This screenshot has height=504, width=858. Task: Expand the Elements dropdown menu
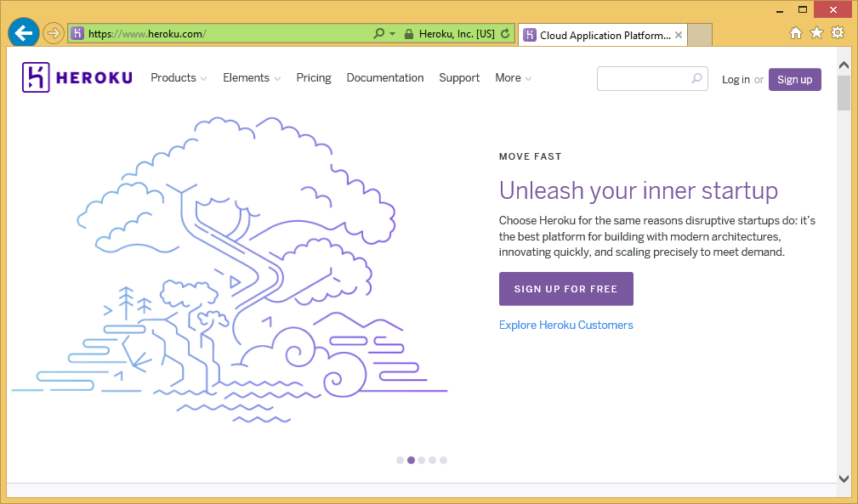point(252,78)
